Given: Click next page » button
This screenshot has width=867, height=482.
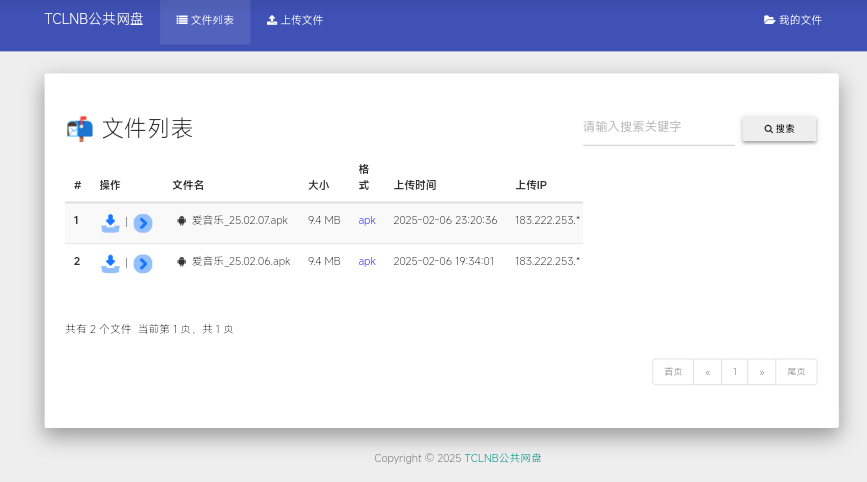Looking at the screenshot, I should pyautogui.click(x=761, y=372).
